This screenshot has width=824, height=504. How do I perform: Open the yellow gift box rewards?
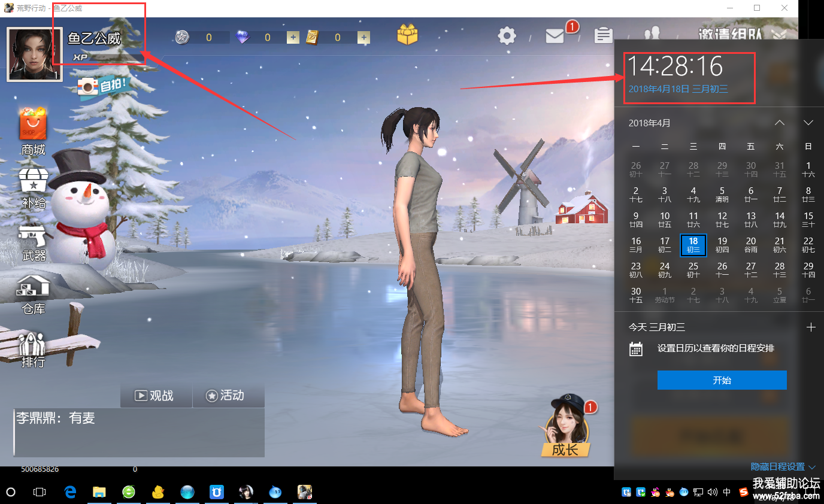pyautogui.click(x=407, y=35)
